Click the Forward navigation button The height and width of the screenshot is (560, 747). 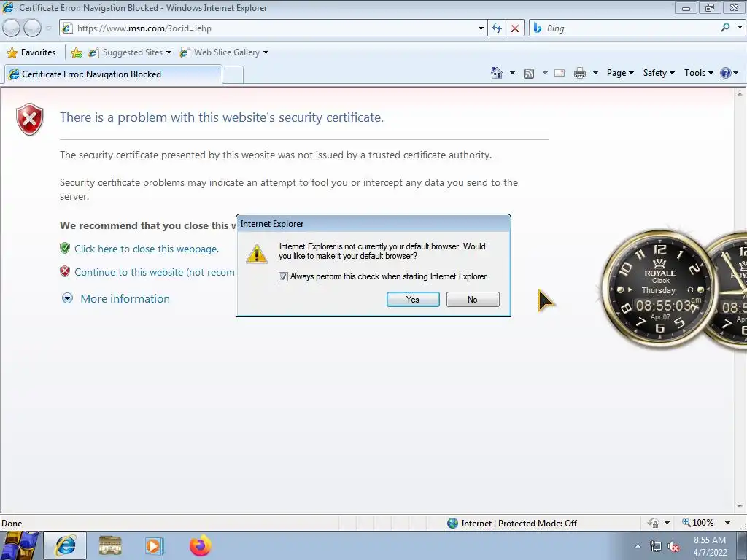coord(32,28)
